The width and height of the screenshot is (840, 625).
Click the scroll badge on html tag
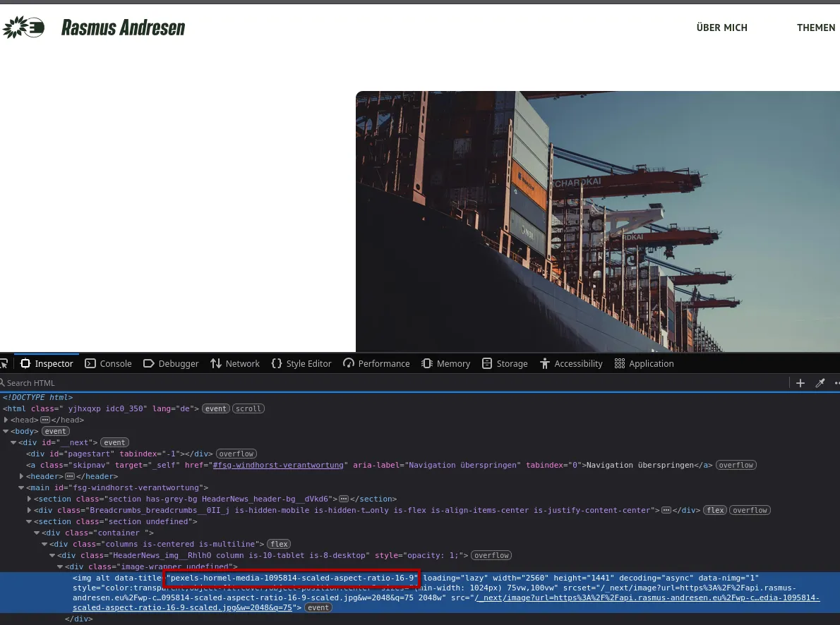point(248,408)
